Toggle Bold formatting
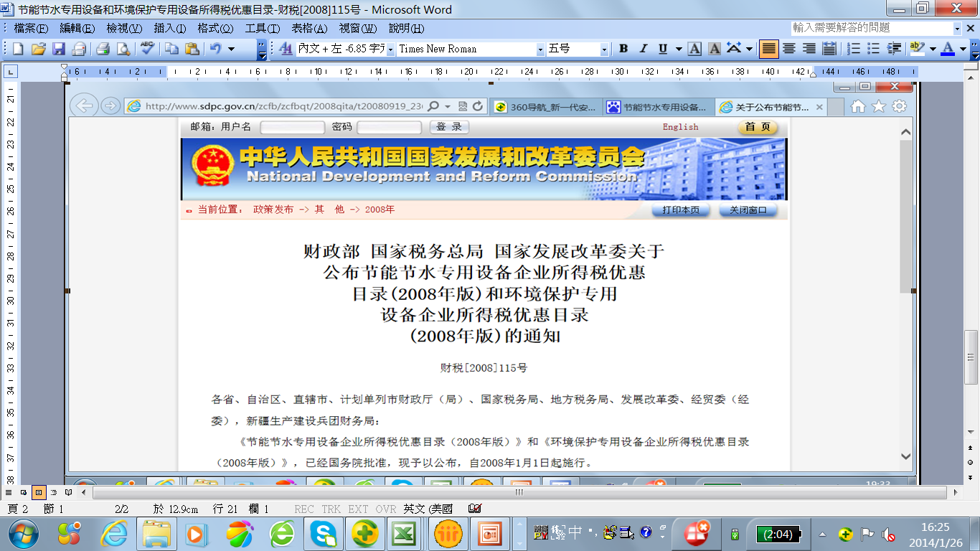The image size is (980, 551). coord(623,49)
